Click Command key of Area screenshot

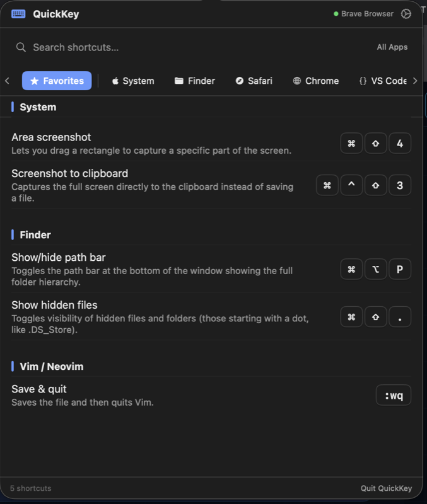tap(351, 144)
